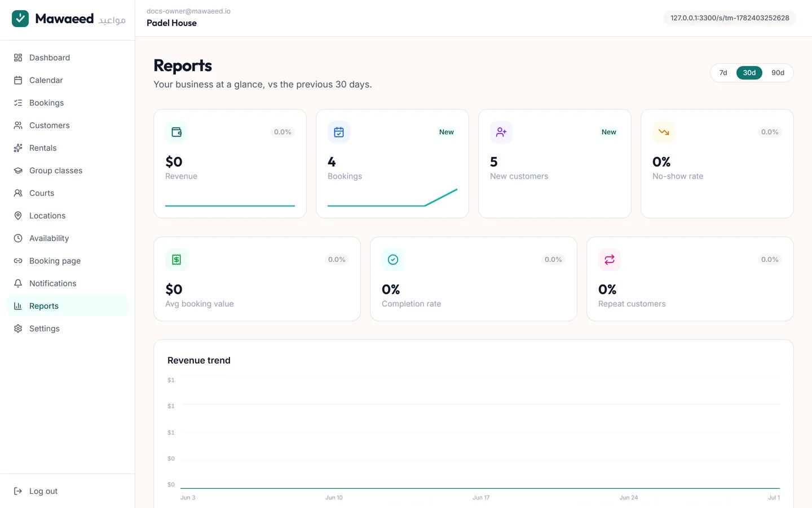The image size is (812, 508).
Task: Click the receipt icon on Avg booking value card
Action: (176, 260)
